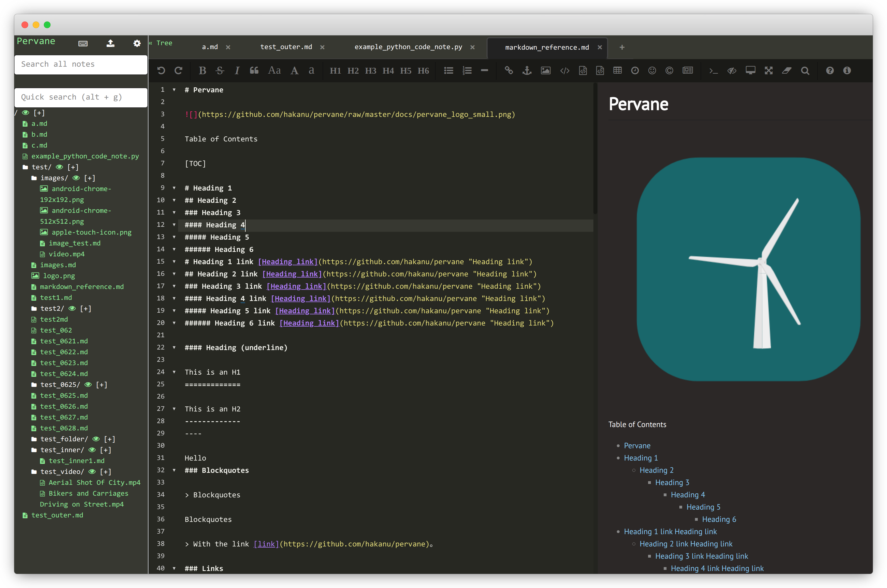Image resolution: width=887 pixels, height=588 pixels.
Task: Click the Bold formatting icon
Action: (x=202, y=71)
